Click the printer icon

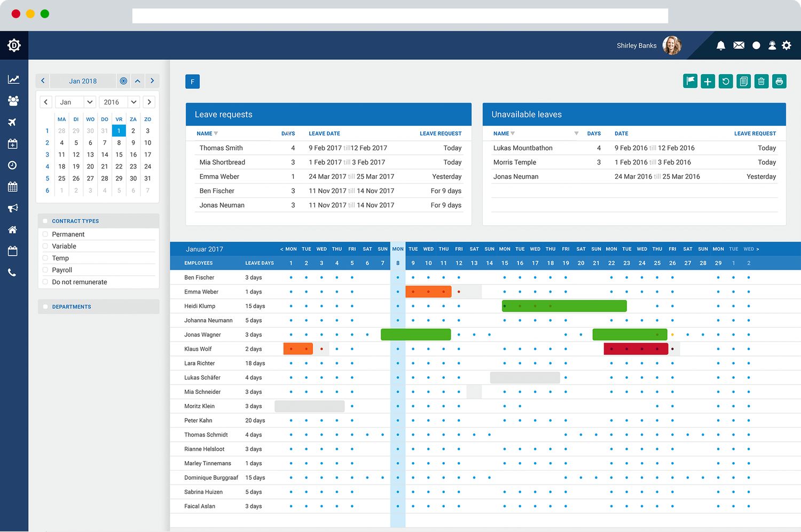click(779, 81)
